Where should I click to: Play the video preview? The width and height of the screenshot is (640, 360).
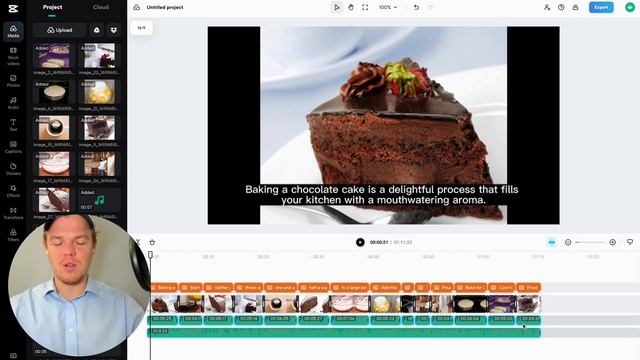pyautogui.click(x=360, y=242)
